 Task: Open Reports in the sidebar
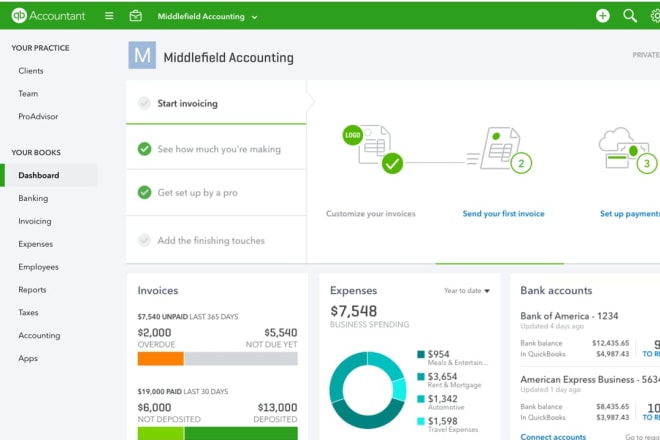pyautogui.click(x=32, y=290)
